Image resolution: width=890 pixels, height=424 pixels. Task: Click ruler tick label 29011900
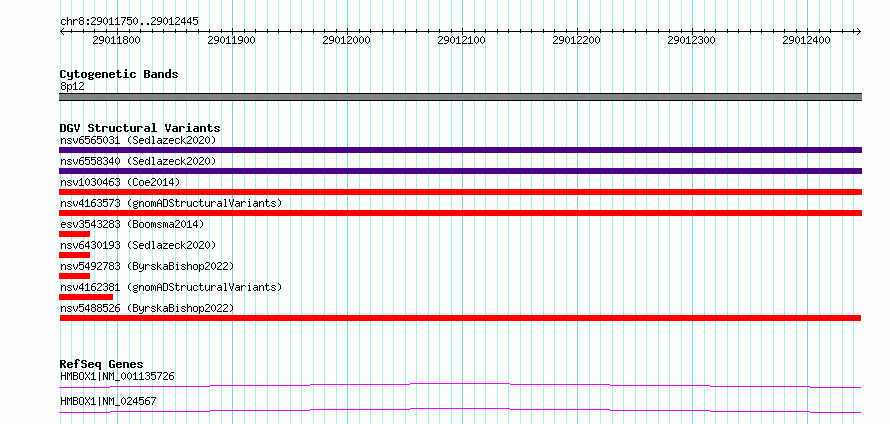pyautogui.click(x=232, y=40)
